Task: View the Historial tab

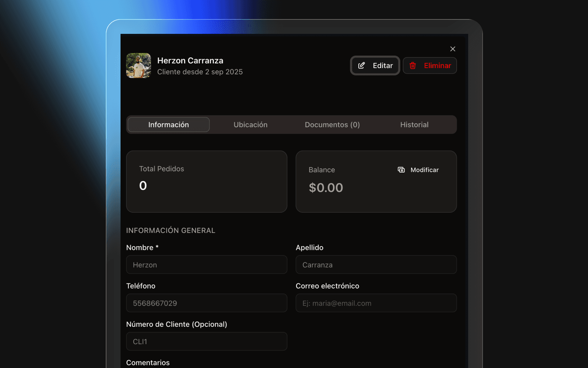Action: (414, 125)
